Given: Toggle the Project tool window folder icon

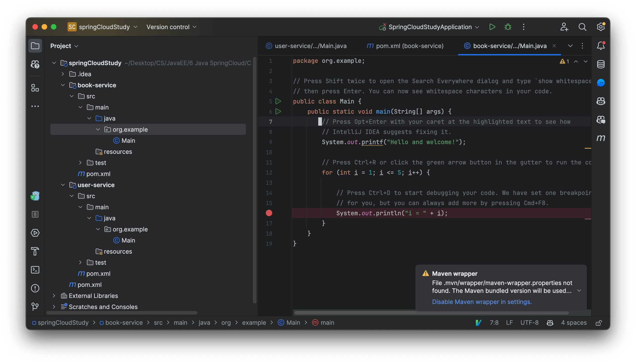Looking at the screenshot, I should click(x=35, y=45).
